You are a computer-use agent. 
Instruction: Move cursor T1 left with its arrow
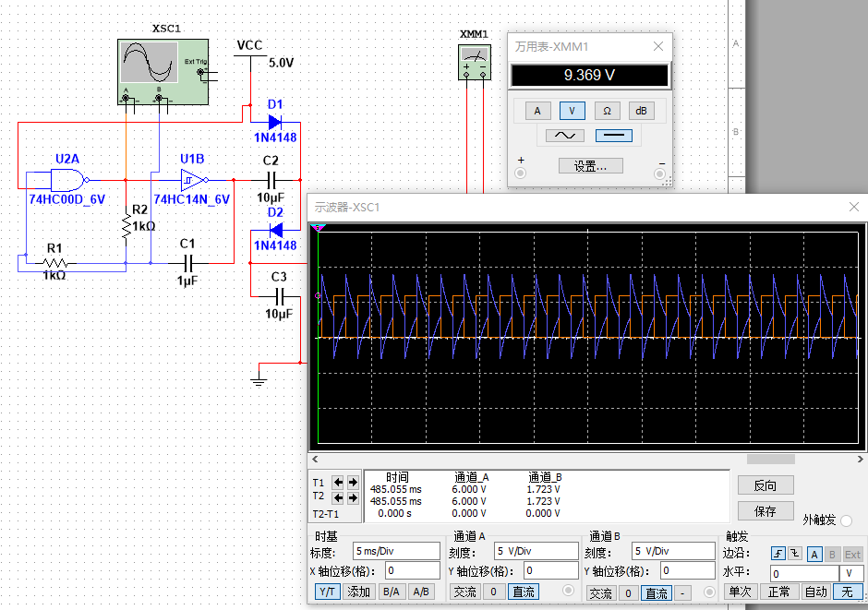(338, 483)
